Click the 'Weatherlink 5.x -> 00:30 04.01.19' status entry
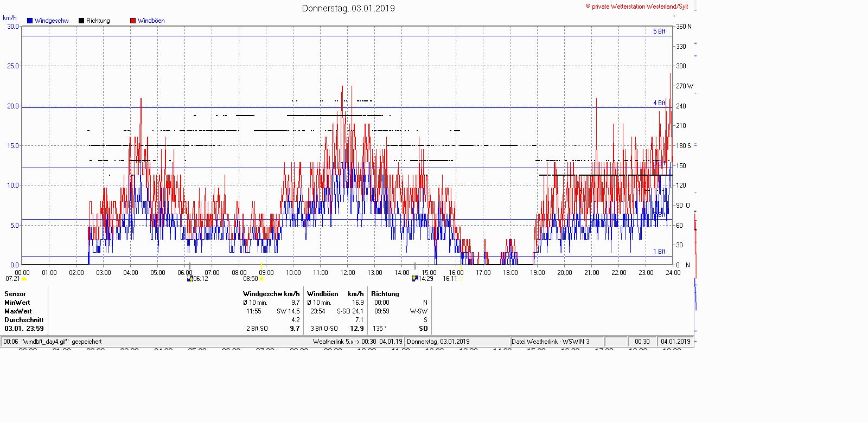The height and width of the screenshot is (423, 868). (x=358, y=342)
